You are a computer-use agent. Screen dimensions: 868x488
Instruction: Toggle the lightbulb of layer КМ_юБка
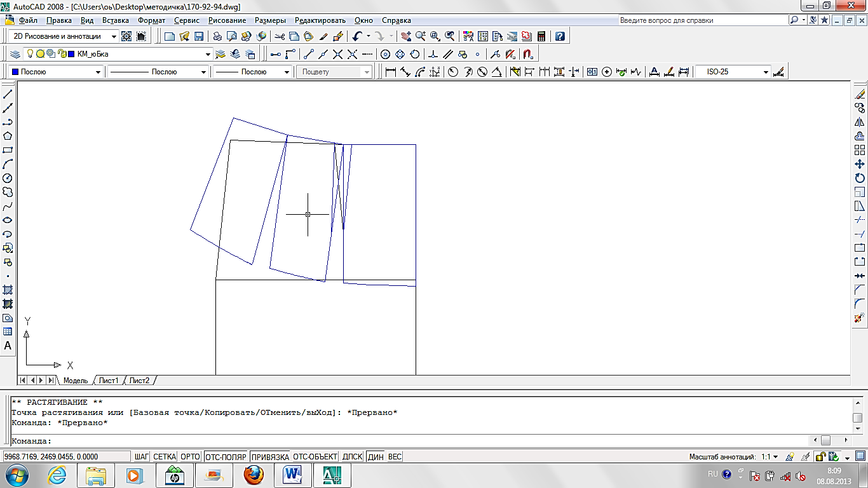pos(29,54)
